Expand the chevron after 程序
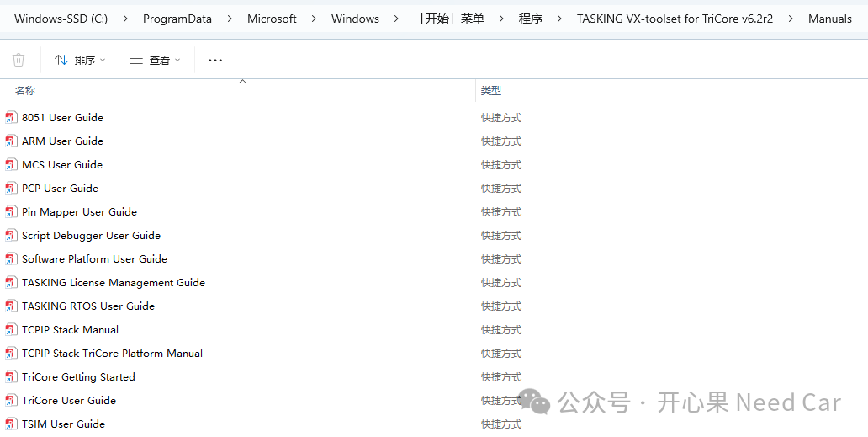Image resolution: width=868 pixels, height=437 pixels. tap(559, 19)
